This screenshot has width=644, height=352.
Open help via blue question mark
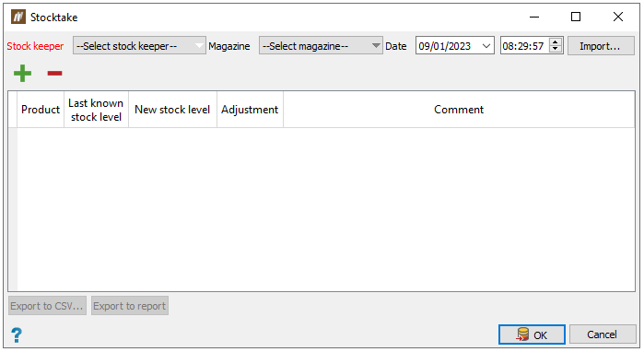point(17,334)
